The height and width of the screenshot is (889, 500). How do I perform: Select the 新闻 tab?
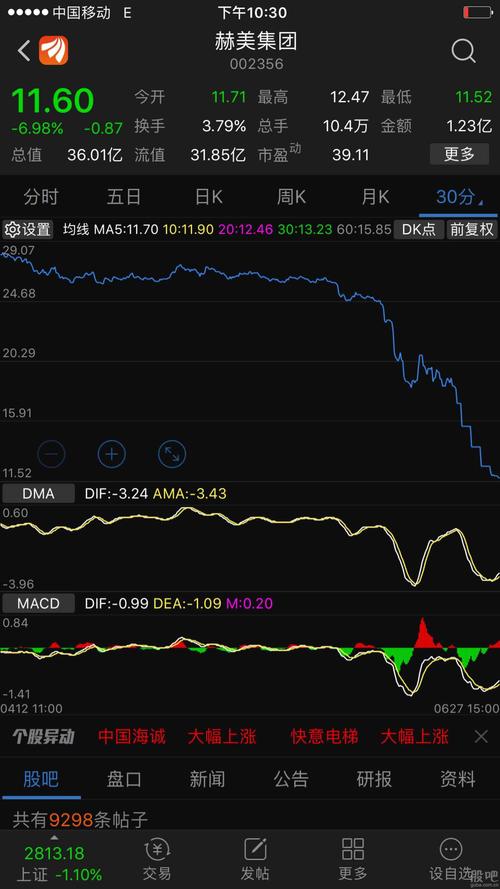[x=207, y=779]
